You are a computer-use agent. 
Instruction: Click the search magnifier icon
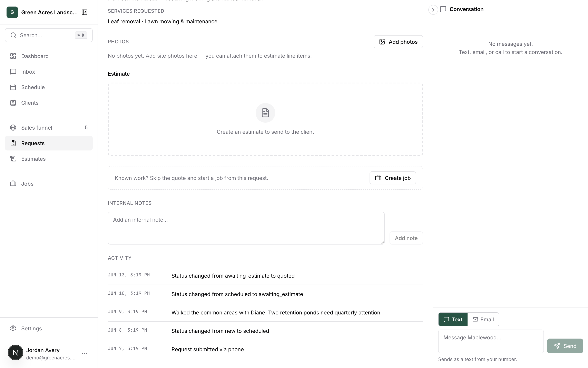click(14, 35)
